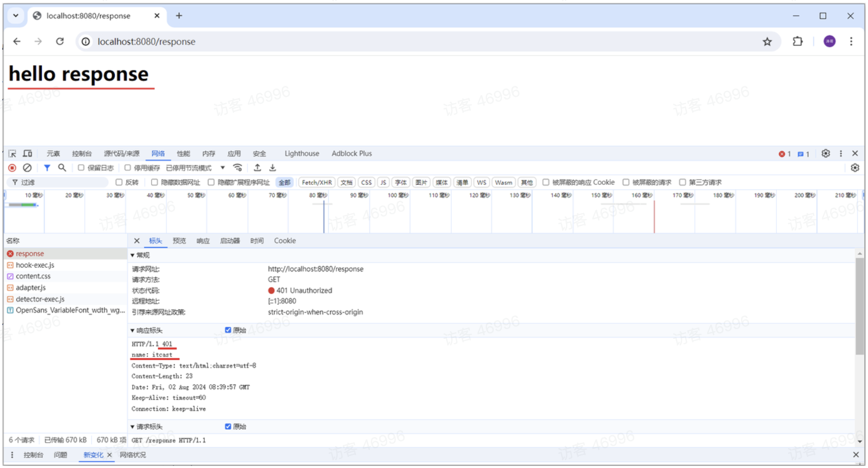Enable the 停用缓存 checkbox
This screenshot has height=468, width=868.
click(x=127, y=168)
